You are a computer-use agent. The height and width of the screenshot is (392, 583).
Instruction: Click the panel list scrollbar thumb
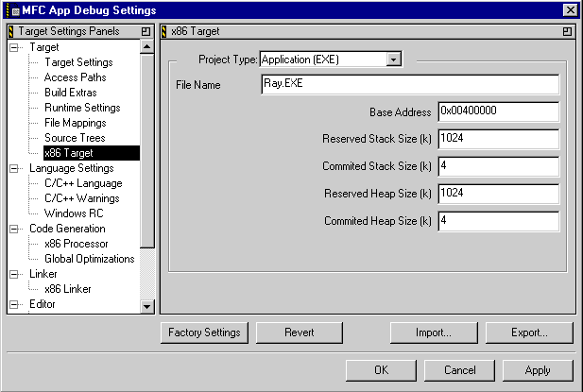[147, 151]
